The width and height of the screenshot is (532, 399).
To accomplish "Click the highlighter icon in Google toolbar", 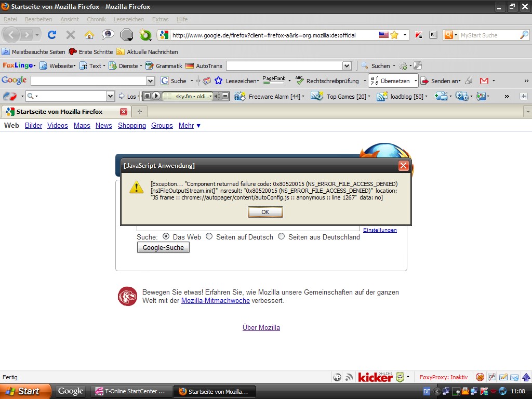I will [469, 81].
